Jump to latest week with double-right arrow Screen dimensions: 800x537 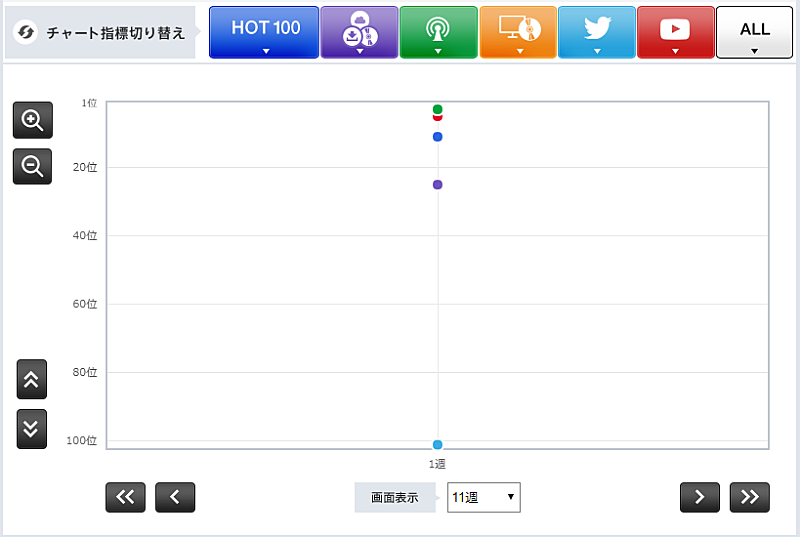coord(750,497)
